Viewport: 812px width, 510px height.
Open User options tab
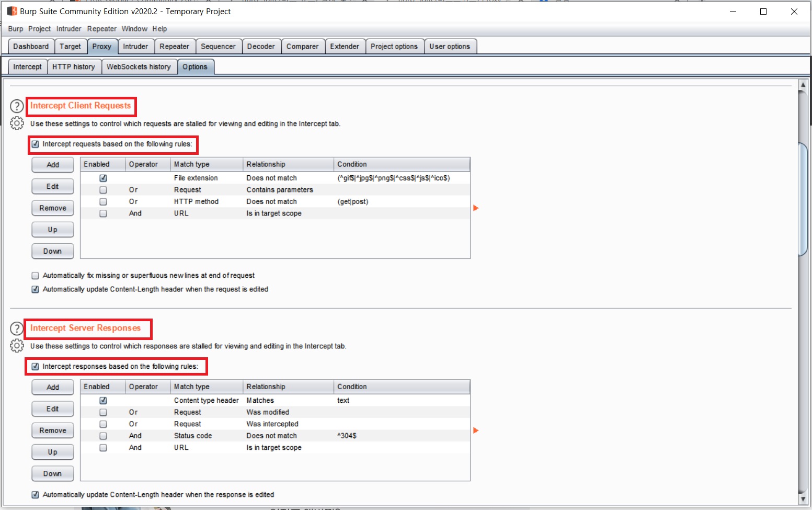(450, 47)
